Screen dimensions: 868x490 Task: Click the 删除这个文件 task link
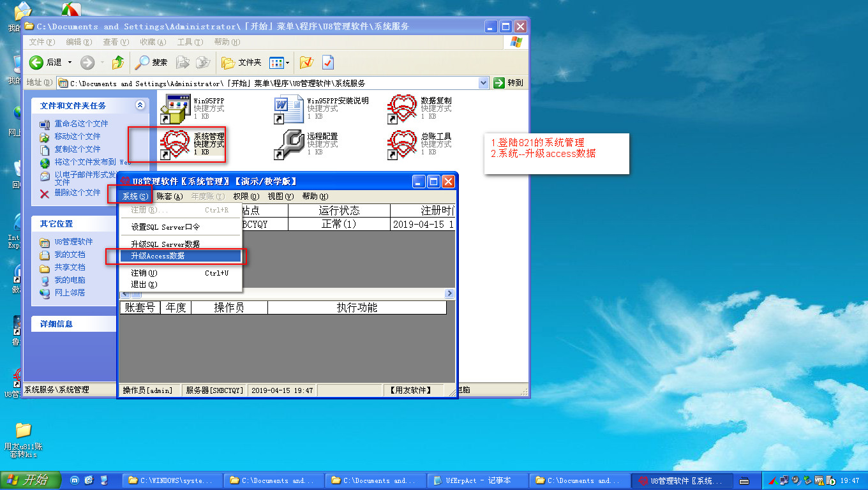point(77,193)
